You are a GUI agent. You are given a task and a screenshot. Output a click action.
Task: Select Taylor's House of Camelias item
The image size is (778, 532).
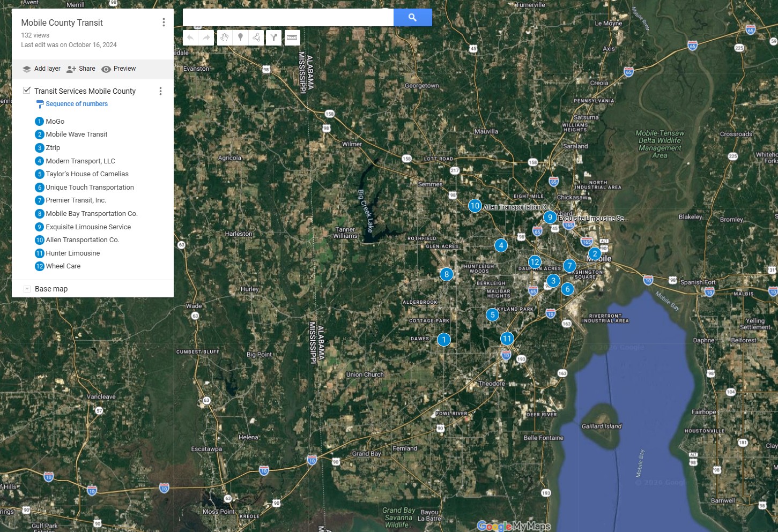click(87, 174)
